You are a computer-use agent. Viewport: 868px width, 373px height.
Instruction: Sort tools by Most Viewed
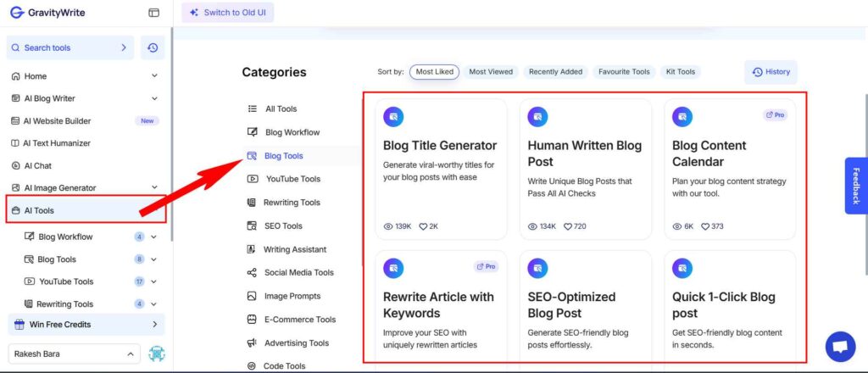coord(491,72)
